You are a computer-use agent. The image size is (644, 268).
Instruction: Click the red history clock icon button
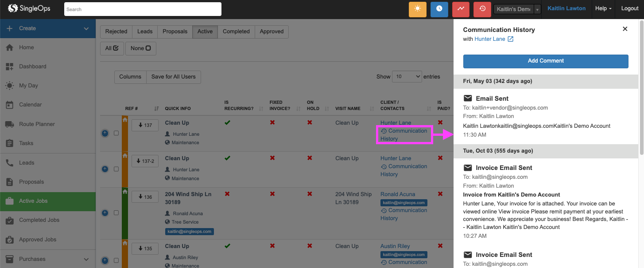click(x=482, y=9)
